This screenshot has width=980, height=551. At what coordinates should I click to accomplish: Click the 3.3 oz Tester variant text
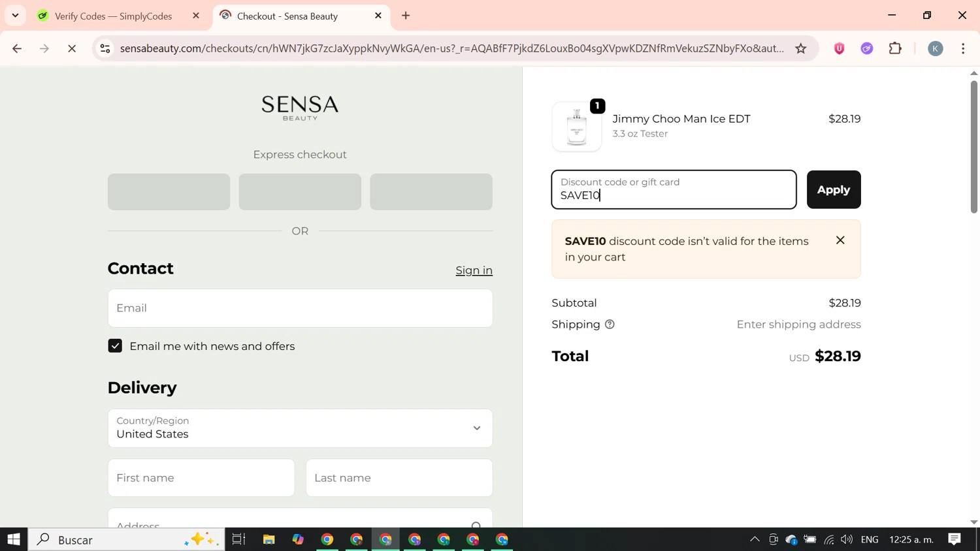tap(640, 134)
